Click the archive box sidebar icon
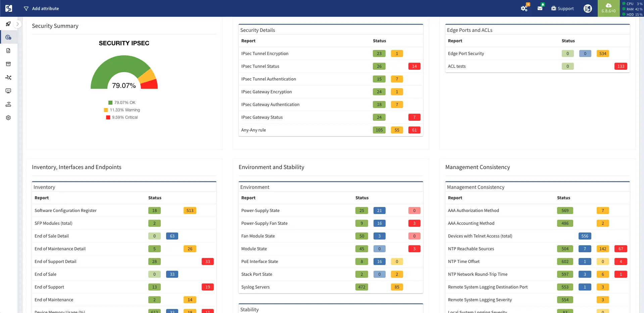Screen dimensions: 644x313 click(x=8, y=64)
